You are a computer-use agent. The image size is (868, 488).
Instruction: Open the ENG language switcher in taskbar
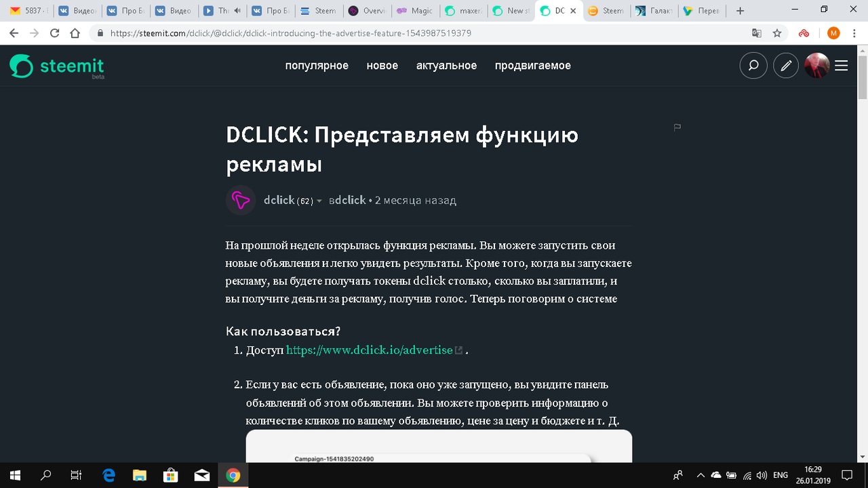coord(781,475)
